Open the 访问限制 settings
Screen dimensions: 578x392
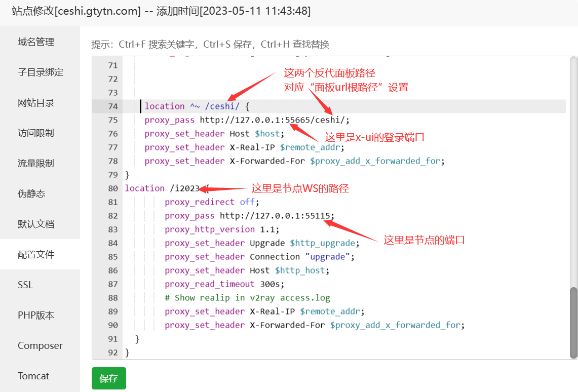click(34, 133)
